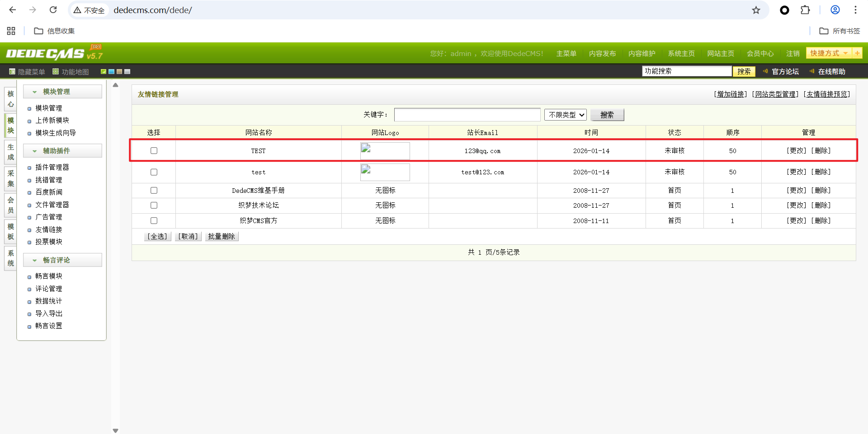The width and height of the screenshot is (868, 434).
Task: Click the 官方论坛 official forum link
Action: (785, 71)
